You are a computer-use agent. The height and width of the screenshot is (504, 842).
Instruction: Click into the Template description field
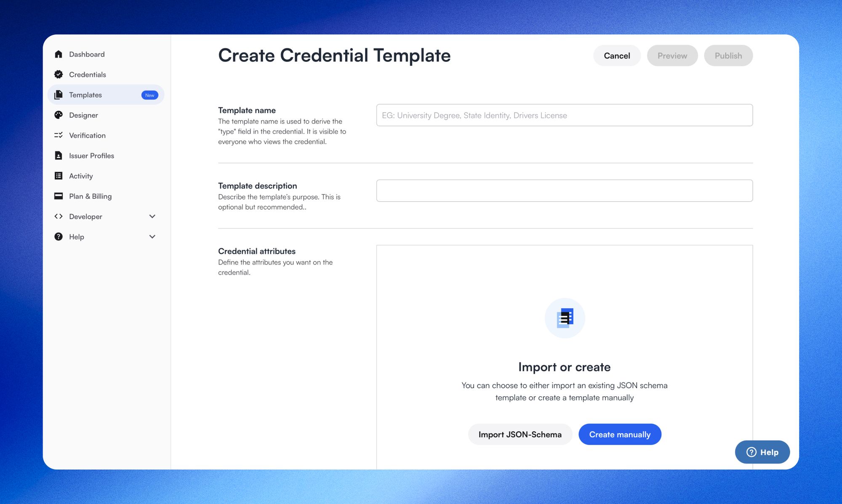click(564, 191)
